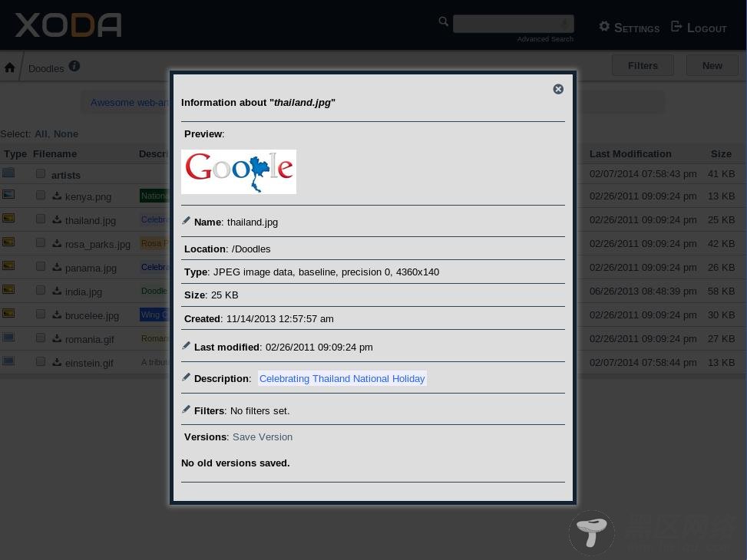Open Settings from the header
The height and width of the screenshot is (560, 747).
(636, 28)
